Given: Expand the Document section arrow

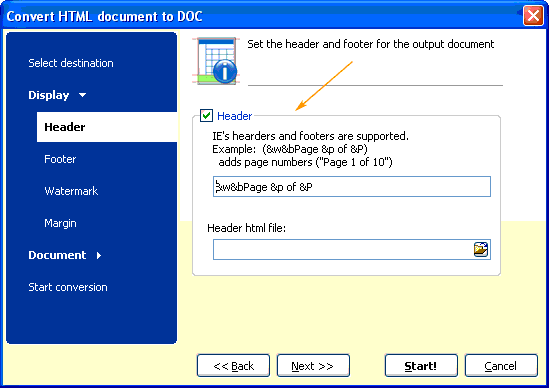Looking at the screenshot, I should 99,255.
